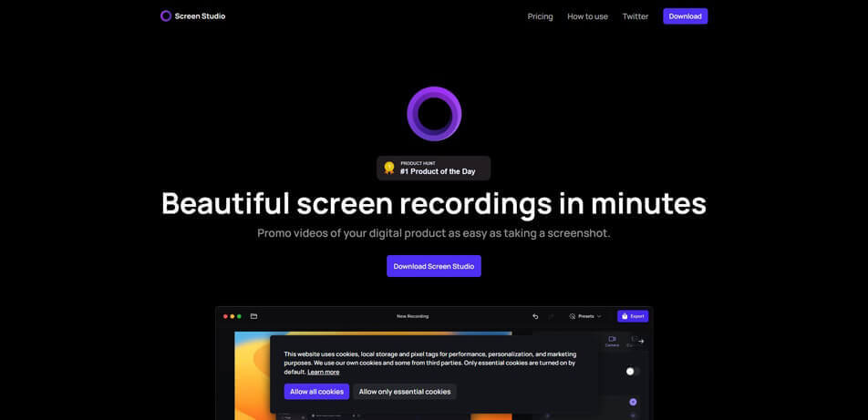Toggle the switch in the preview side panel
The height and width of the screenshot is (420, 868).
632,372
